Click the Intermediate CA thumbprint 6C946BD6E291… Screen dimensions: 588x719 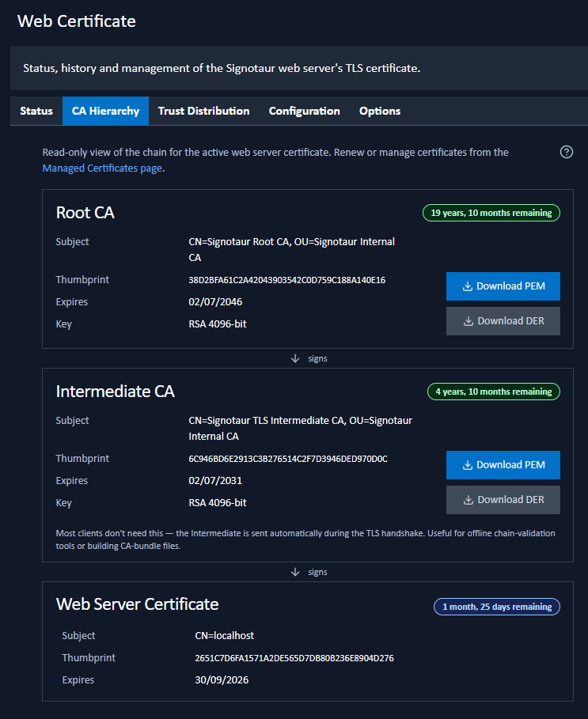288,459
